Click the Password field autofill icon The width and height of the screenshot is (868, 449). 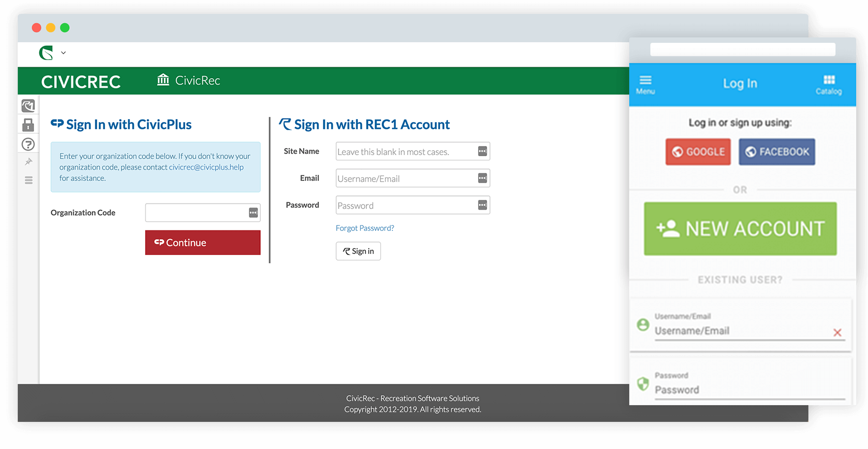482,205
